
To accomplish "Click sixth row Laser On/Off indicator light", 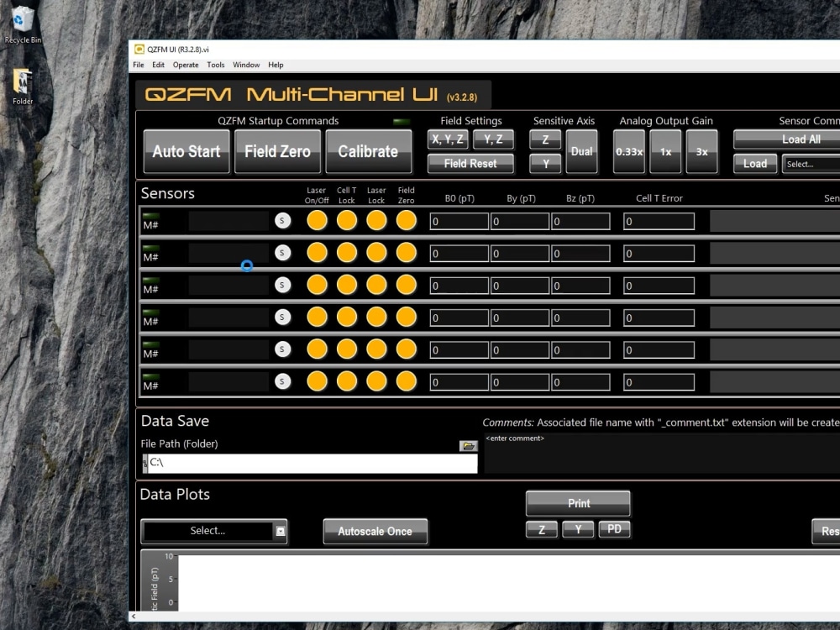I will coord(317,381).
